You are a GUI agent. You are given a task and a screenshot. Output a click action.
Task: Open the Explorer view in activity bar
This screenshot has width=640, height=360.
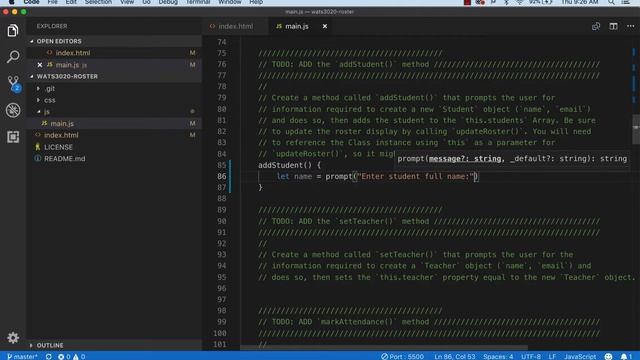click(x=13, y=30)
